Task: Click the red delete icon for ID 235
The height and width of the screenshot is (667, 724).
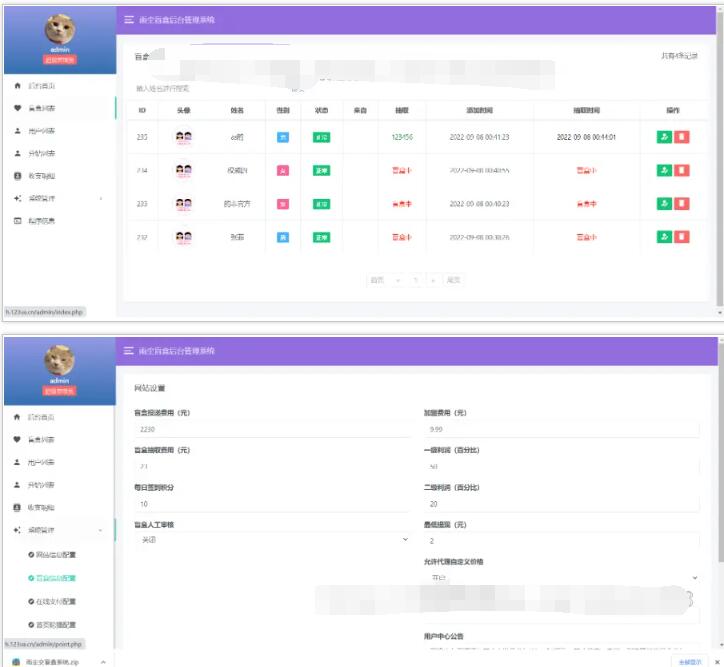Action: click(682, 137)
